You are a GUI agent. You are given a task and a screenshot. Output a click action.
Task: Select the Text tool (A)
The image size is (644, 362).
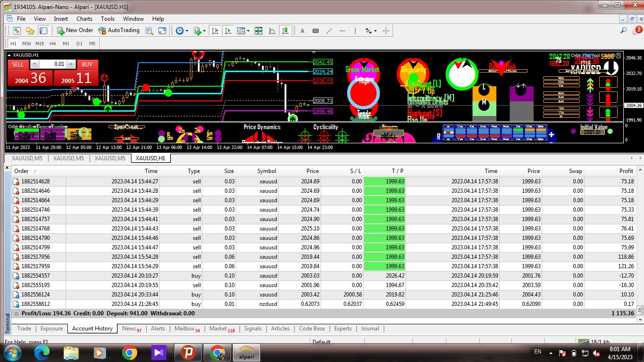(x=302, y=31)
